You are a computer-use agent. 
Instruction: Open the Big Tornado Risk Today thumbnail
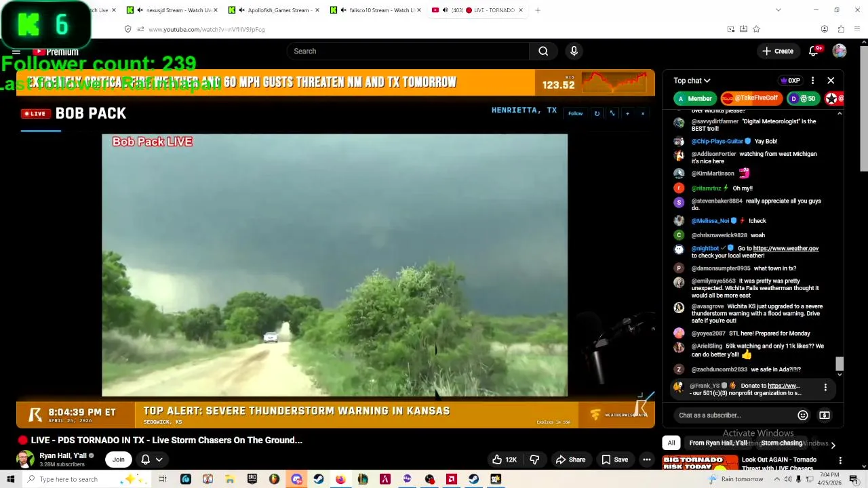[x=700, y=464]
